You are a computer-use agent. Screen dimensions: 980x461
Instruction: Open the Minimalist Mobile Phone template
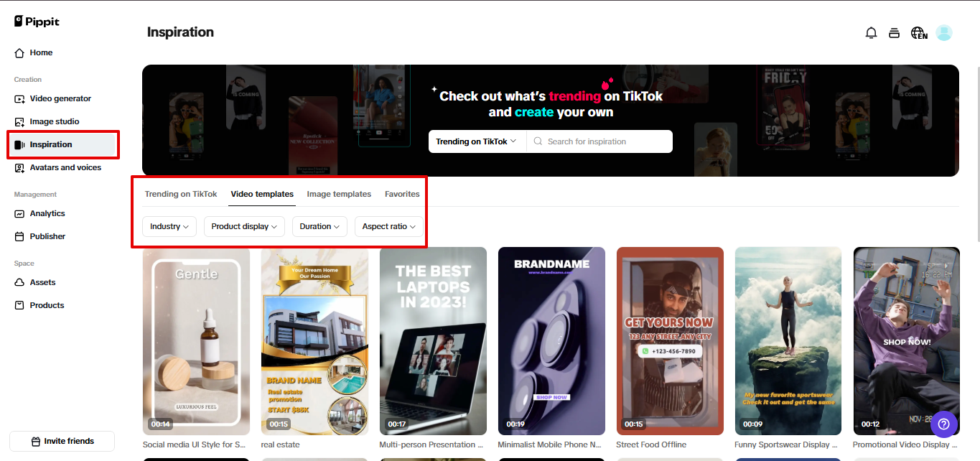pos(551,341)
